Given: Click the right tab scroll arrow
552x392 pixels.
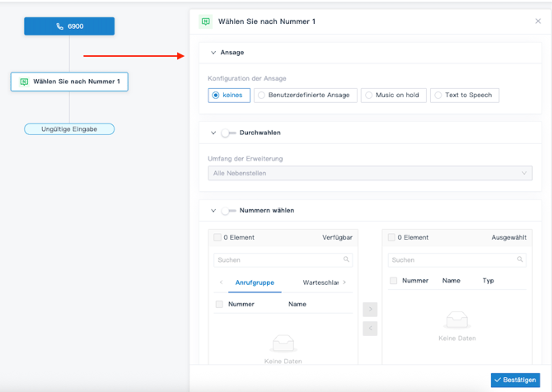Looking at the screenshot, I should coord(344,282).
